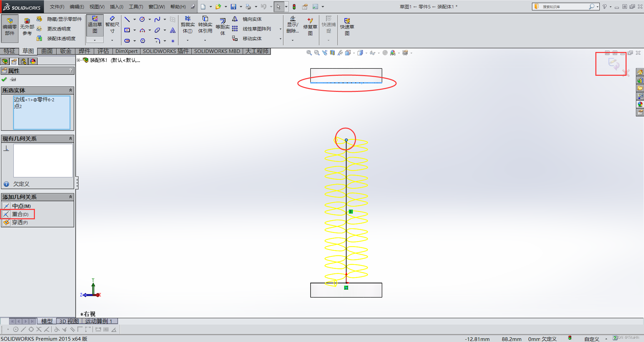Click Offset Entities (等距实体) tool
The width and height of the screenshot is (644, 342).
point(223,27)
